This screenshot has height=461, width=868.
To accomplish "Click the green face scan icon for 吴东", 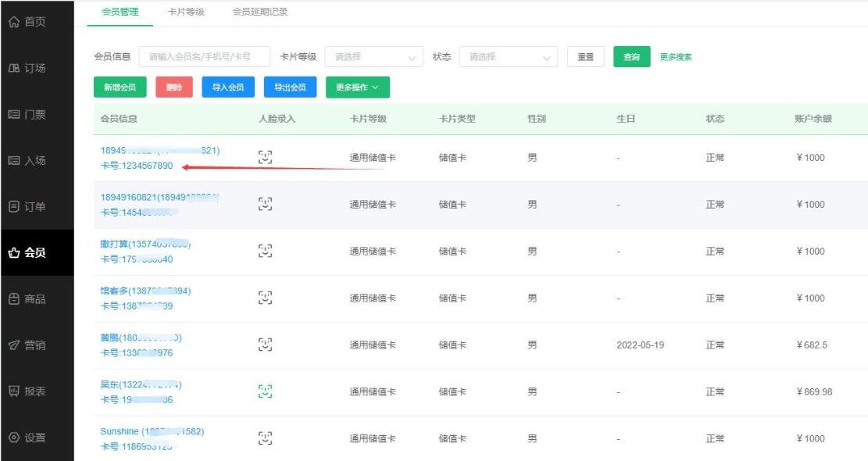I will pyautogui.click(x=266, y=391).
